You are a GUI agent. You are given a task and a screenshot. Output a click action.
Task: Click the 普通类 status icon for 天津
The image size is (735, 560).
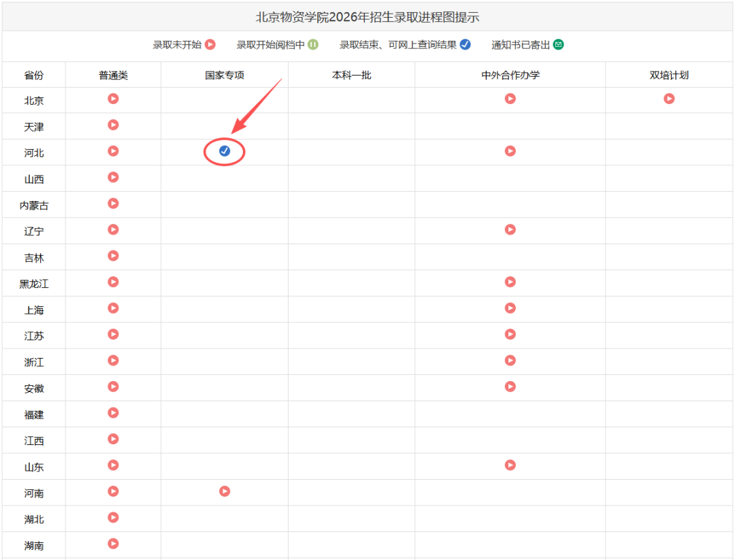point(113,125)
